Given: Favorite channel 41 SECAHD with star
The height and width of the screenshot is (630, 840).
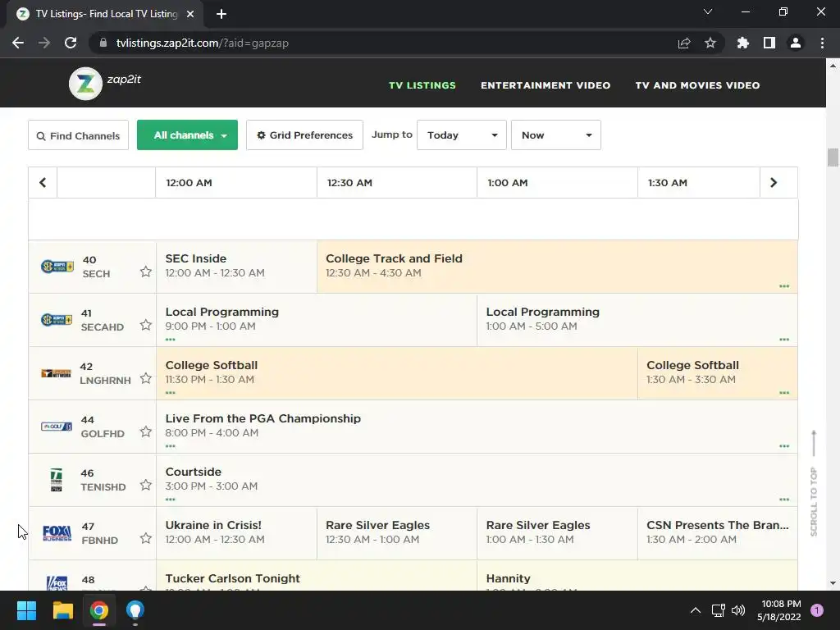Looking at the screenshot, I should tap(146, 325).
